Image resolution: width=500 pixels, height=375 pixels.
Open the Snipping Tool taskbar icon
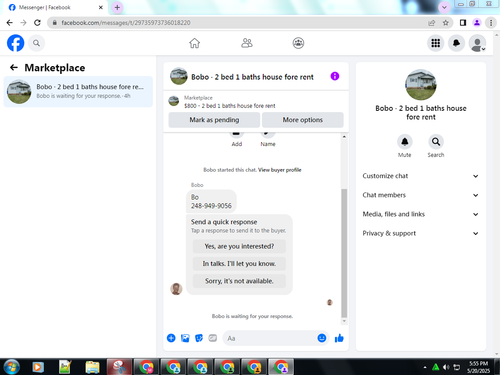119,367
